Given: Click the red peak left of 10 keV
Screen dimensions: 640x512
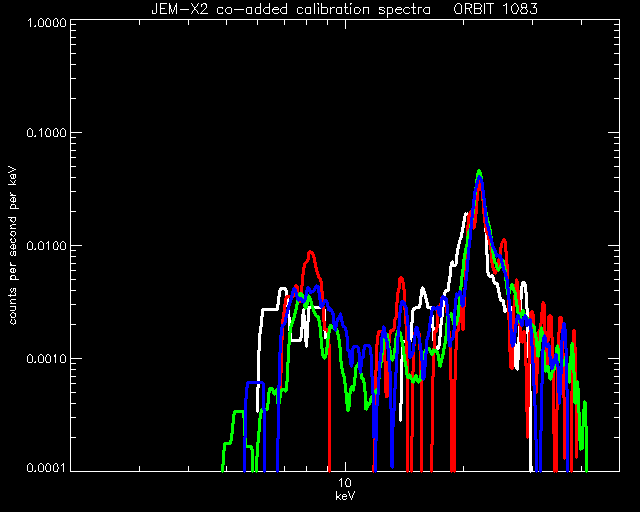Looking at the screenshot, I should (x=311, y=253).
